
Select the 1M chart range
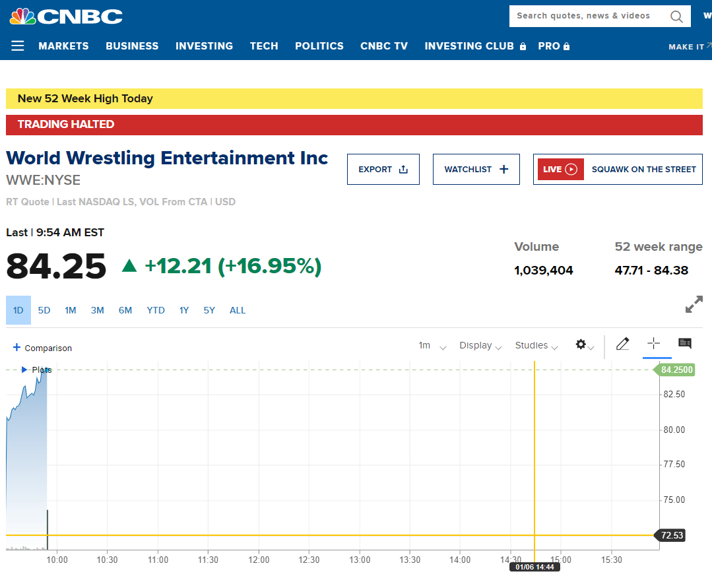pyautogui.click(x=71, y=310)
